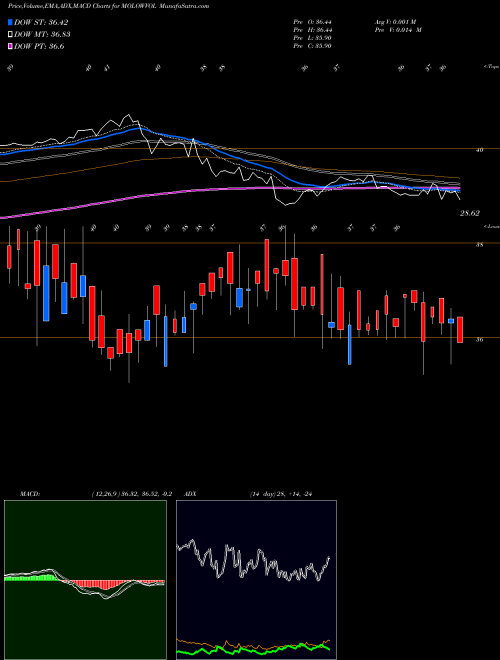This screenshot has height=660, width=500.
Task: Click the 'Avg V: 0.001 M' volume text
Action: 395,21
